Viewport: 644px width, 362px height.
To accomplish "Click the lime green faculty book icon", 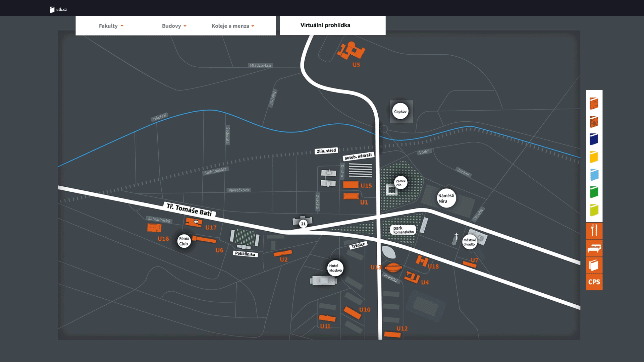I will tap(594, 210).
